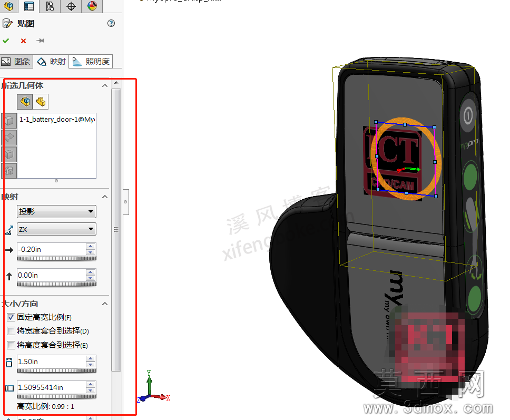Collapse the 大小/方向 section
The image size is (510, 420).
[x=105, y=304]
